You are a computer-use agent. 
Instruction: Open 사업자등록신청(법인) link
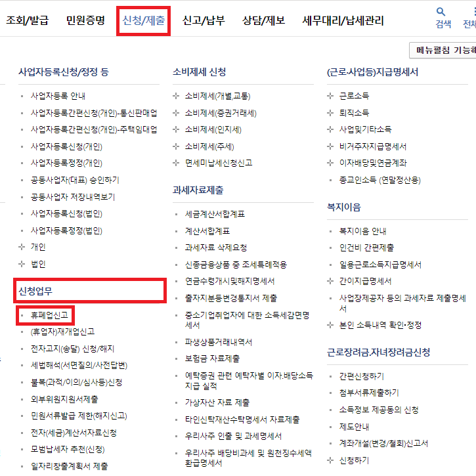[66, 214]
